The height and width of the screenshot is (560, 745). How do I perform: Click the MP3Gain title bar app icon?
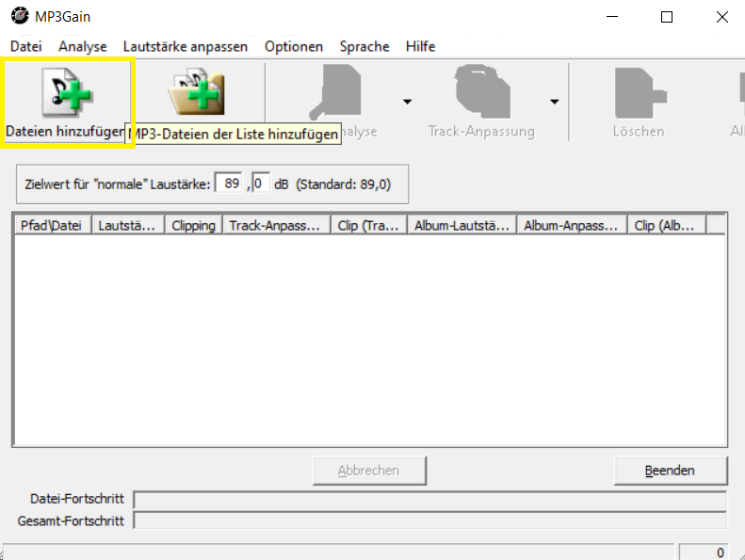[x=19, y=17]
